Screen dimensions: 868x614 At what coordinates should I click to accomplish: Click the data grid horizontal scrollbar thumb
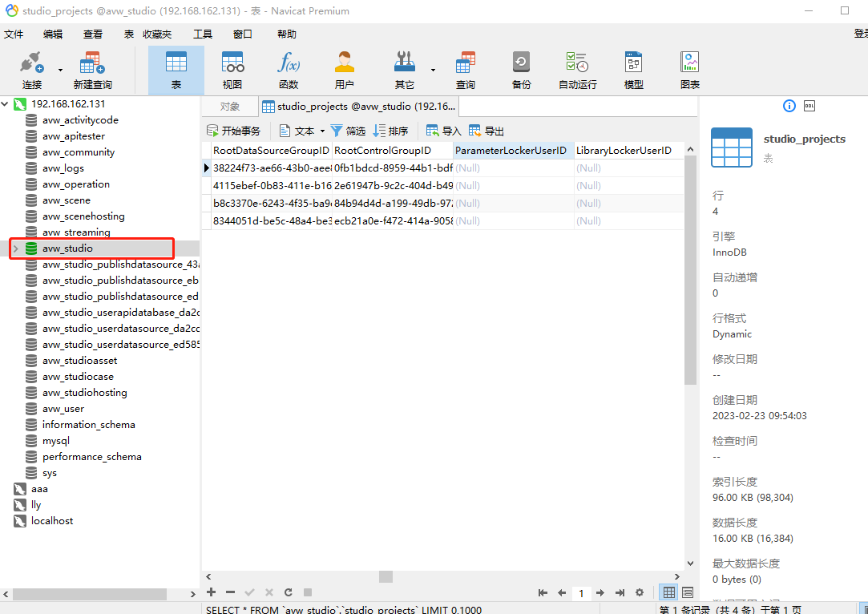[x=386, y=577]
